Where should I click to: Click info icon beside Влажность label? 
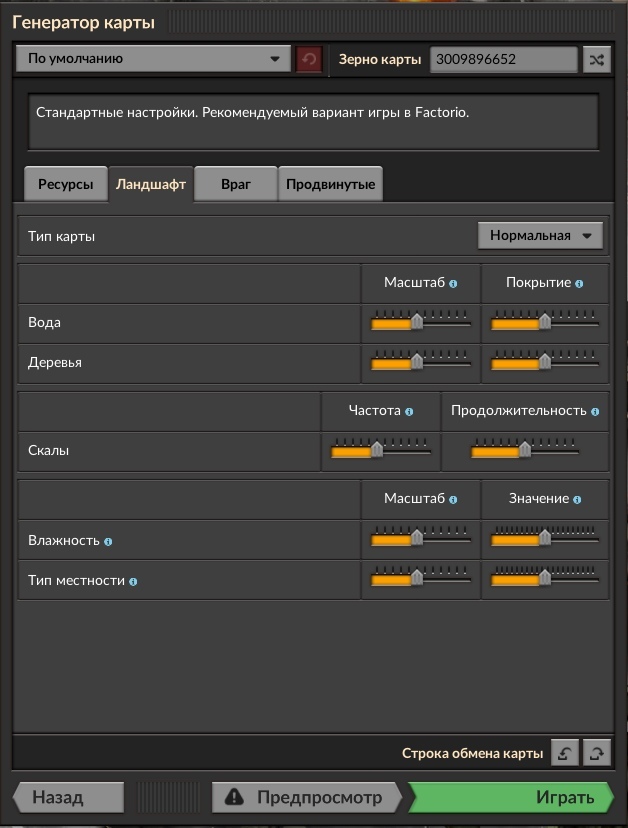click(x=108, y=541)
